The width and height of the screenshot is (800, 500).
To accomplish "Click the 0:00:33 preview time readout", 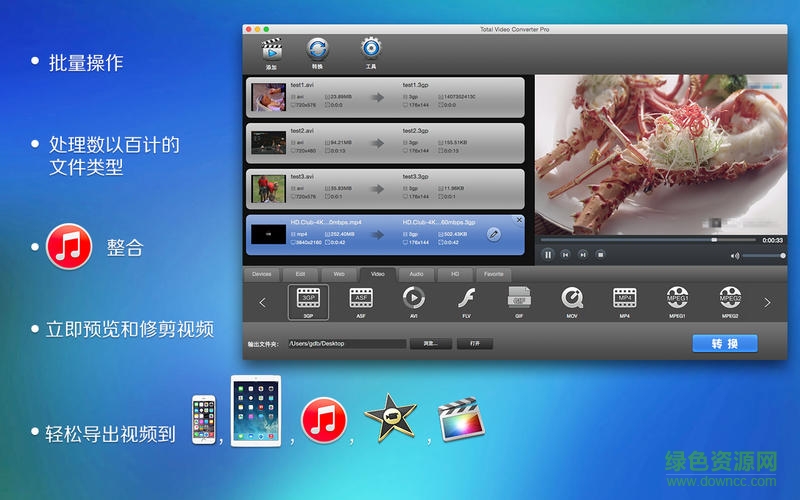I will pos(772,240).
